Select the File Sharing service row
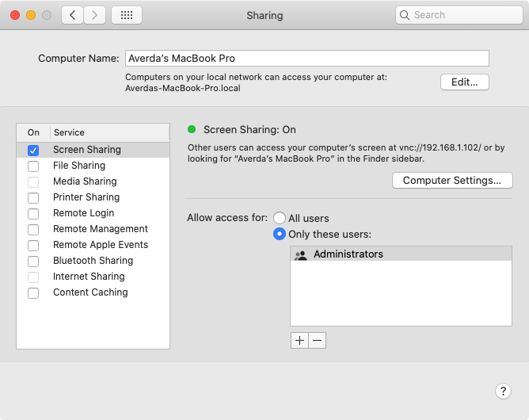Image resolution: width=529 pixels, height=420 pixels. [93, 166]
